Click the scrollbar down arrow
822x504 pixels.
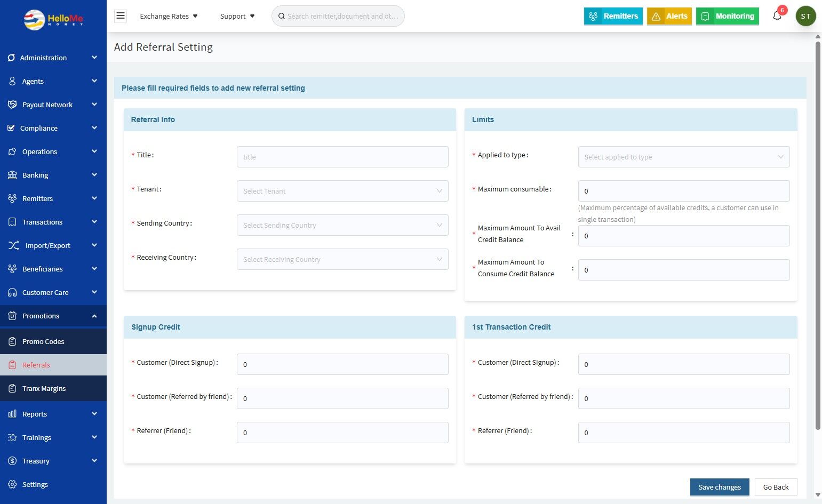[x=818, y=495]
